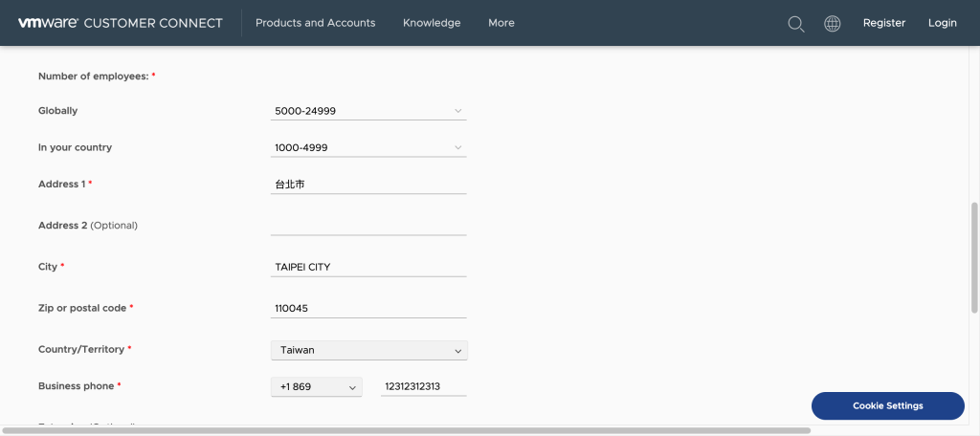This screenshot has width=980, height=436.
Task: Focus the Address 2 optional field
Action: point(368,226)
